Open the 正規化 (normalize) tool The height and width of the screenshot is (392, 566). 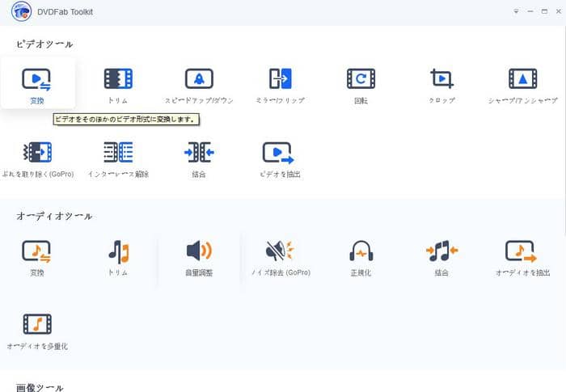pyautogui.click(x=361, y=257)
